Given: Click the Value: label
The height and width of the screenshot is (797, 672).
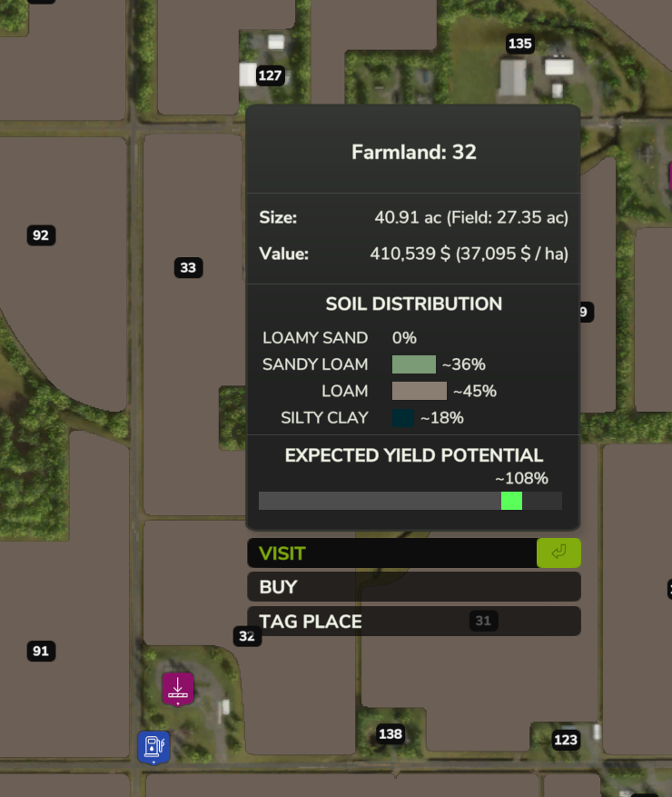Looking at the screenshot, I should (284, 254).
